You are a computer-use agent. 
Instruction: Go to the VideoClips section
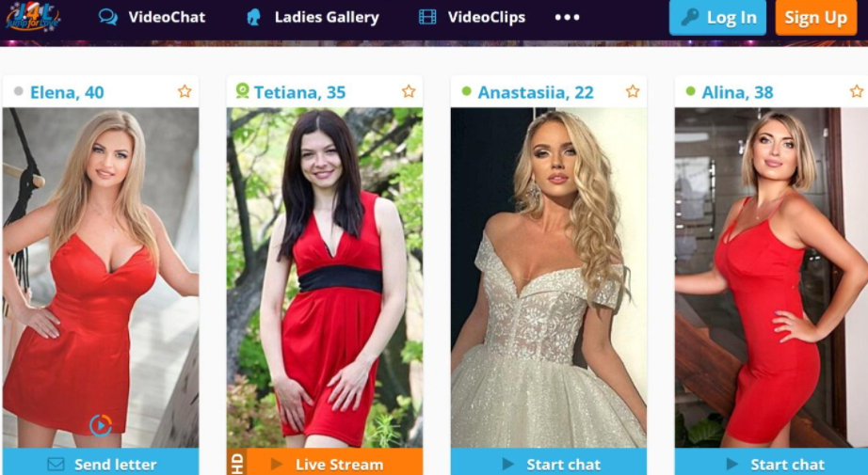click(472, 17)
